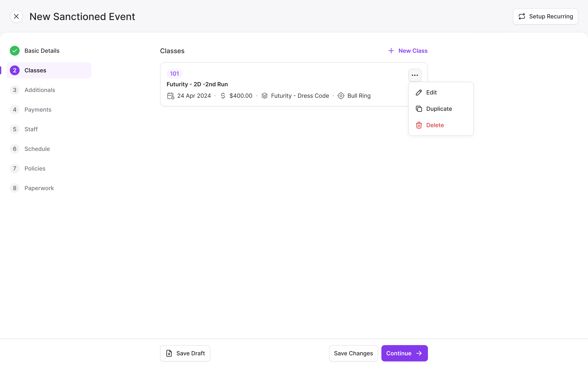Add a New Class
Viewport: 588px width, 368px height.
408,51
